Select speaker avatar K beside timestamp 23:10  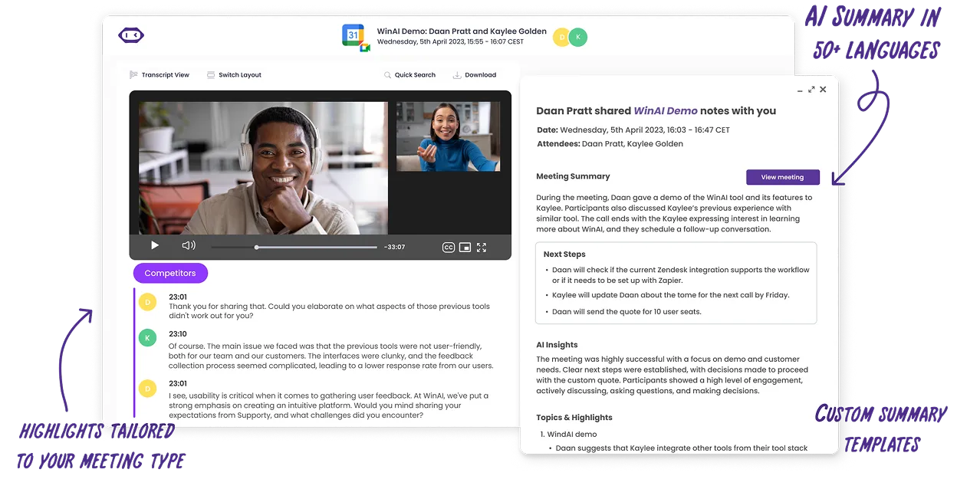(146, 338)
